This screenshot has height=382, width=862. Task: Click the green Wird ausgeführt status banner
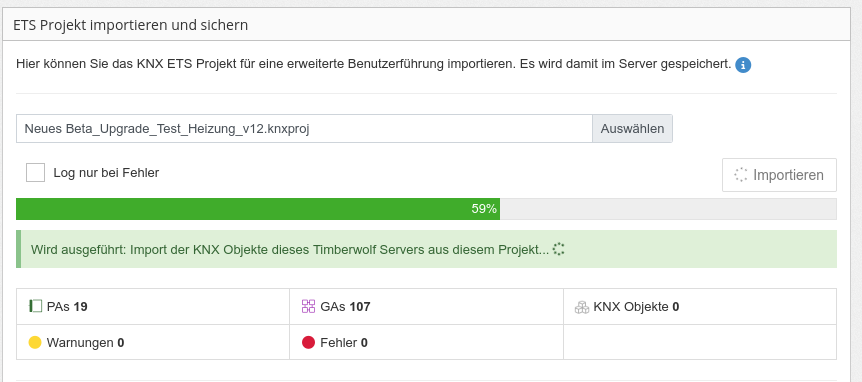427,249
